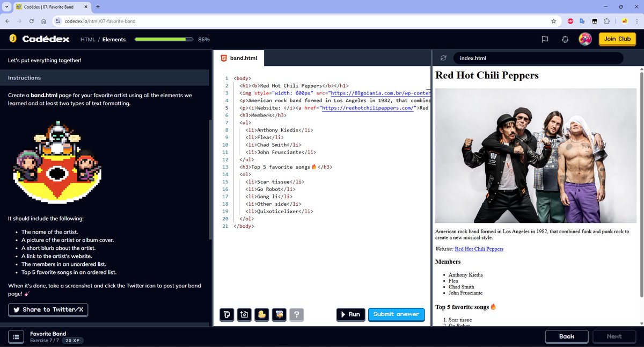Screen dimensions: 644x347
Task: Click the copy code icon button
Action: click(226, 315)
